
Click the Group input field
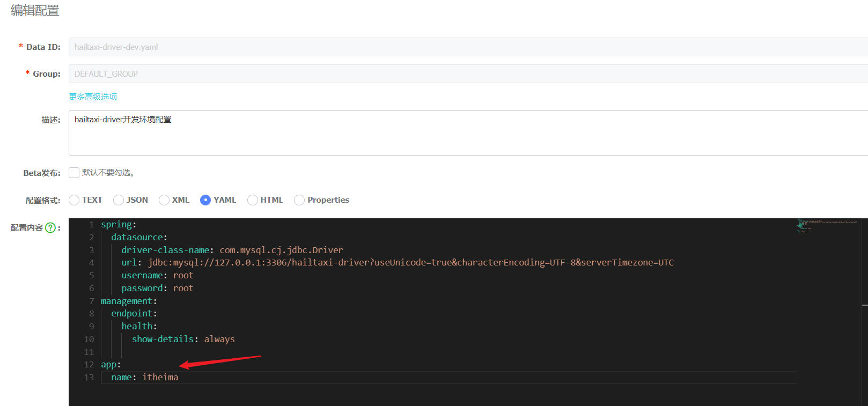[x=468, y=74]
